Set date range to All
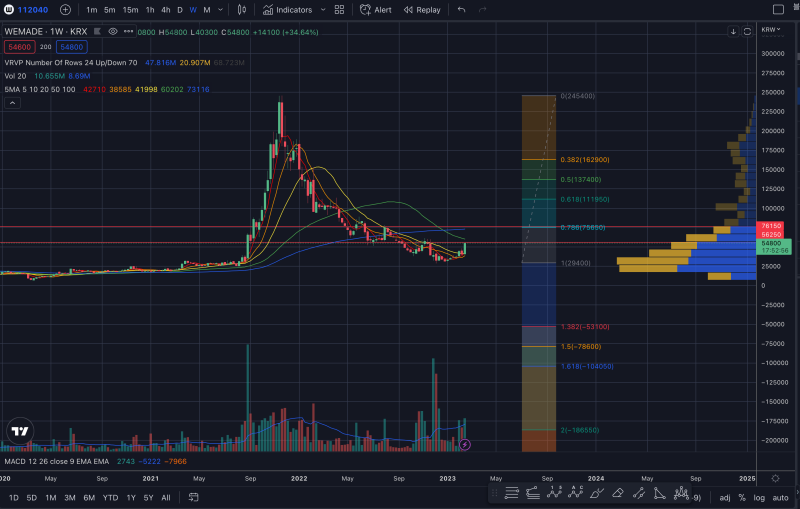The image size is (800, 509). pyautogui.click(x=166, y=497)
